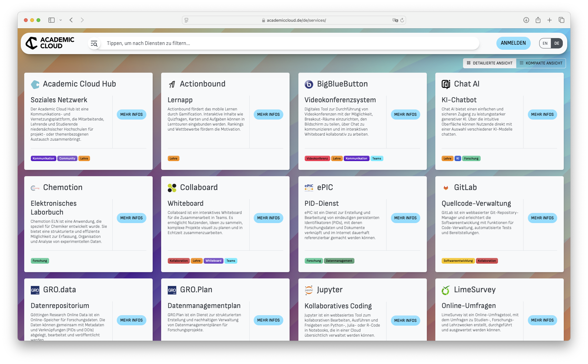Toggle the Safari sidebar
This screenshot has height=364, width=588.
tap(52, 20)
